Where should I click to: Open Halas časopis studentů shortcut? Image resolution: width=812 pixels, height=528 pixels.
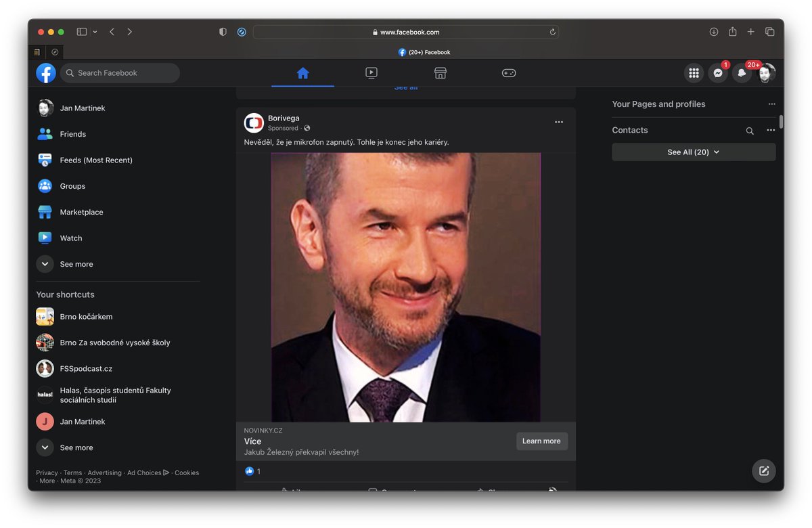(118, 395)
